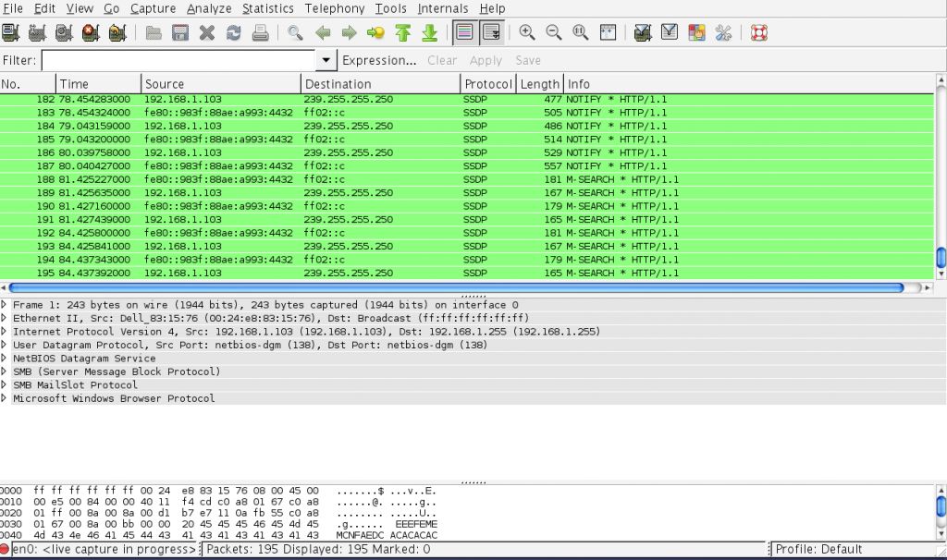Expand the Frame 1 details

5,305
